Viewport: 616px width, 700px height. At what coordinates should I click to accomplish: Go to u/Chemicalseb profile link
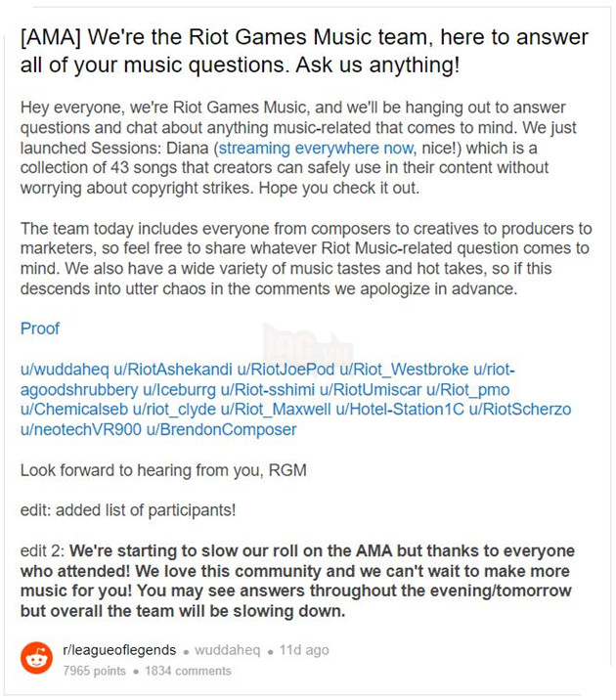[x=73, y=410]
